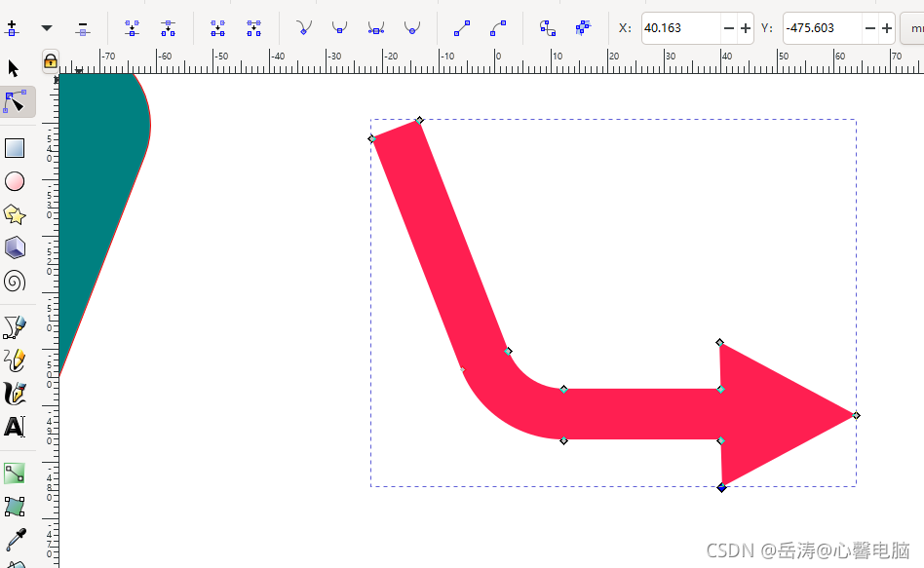The image size is (924, 568).
Task: Select the Selector arrow tool
Action: [15, 68]
